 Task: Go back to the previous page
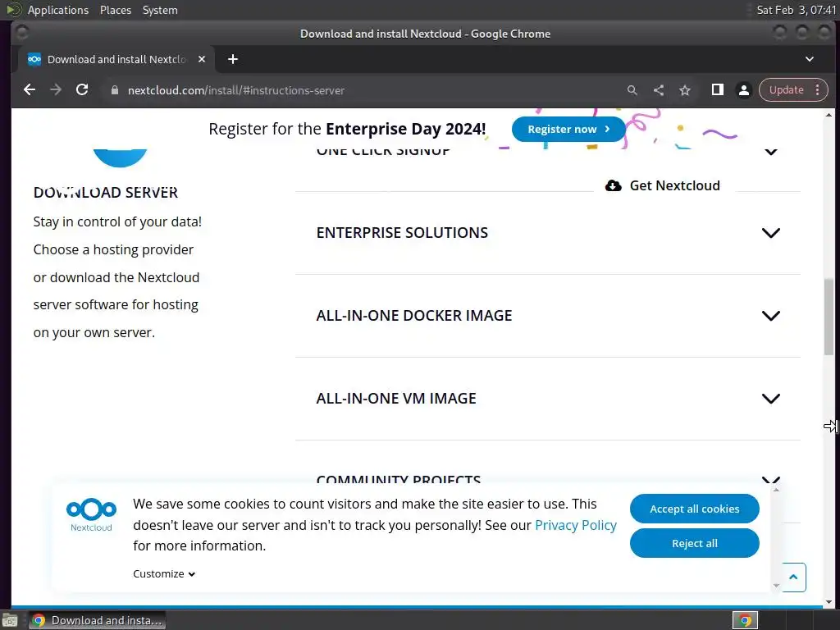point(30,90)
